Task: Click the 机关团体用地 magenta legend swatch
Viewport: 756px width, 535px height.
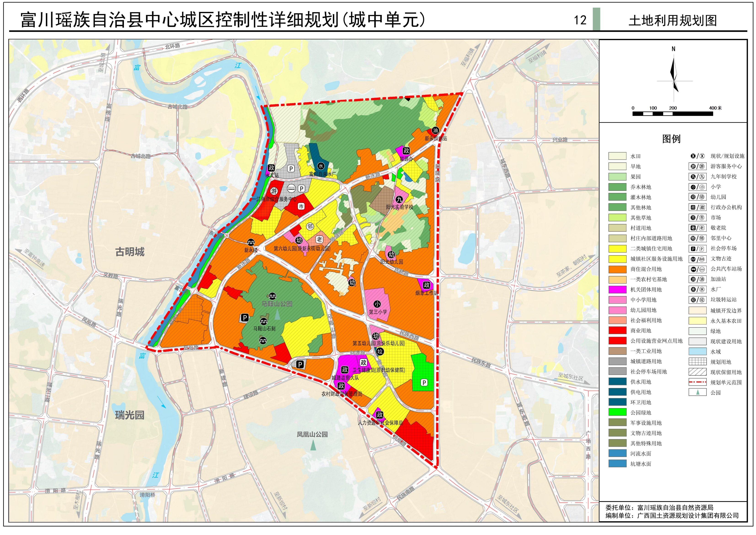Action: 617,290
